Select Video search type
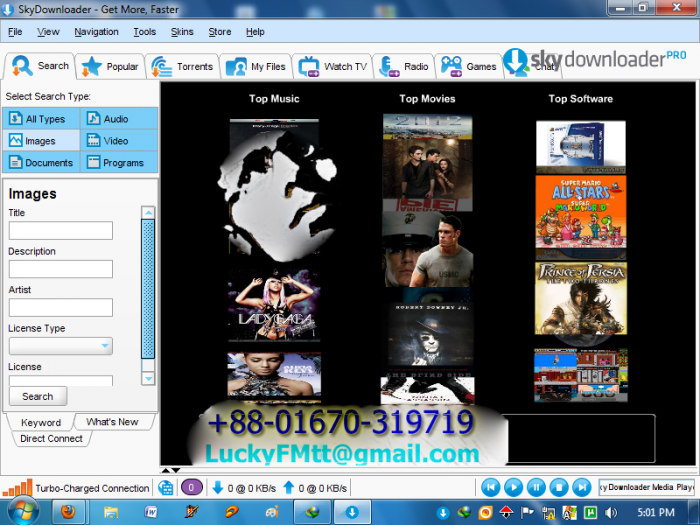 click(x=119, y=141)
